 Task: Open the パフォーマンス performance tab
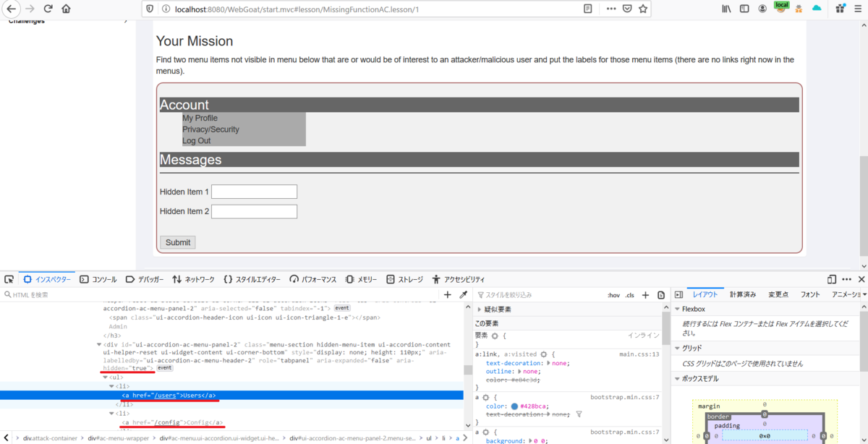pyautogui.click(x=313, y=279)
